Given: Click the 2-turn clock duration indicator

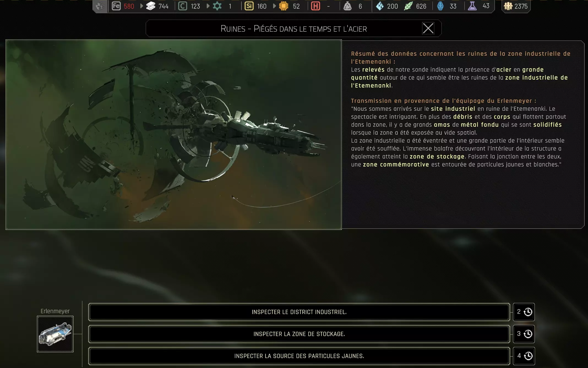Looking at the screenshot, I should click(524, 312).
